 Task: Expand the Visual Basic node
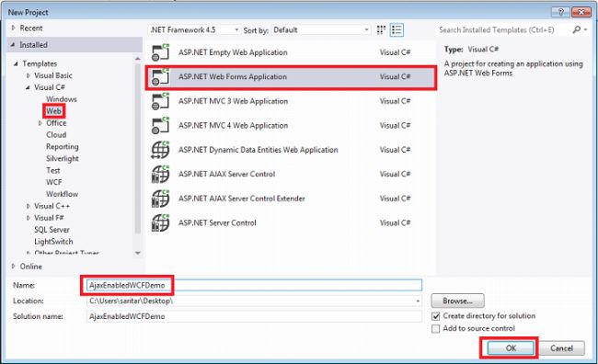coord(29,75)
